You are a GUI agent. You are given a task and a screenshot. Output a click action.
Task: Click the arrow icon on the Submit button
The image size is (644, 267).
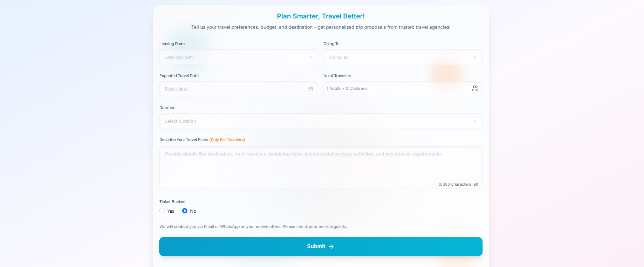pyautogui.click(x=331, y=246)
